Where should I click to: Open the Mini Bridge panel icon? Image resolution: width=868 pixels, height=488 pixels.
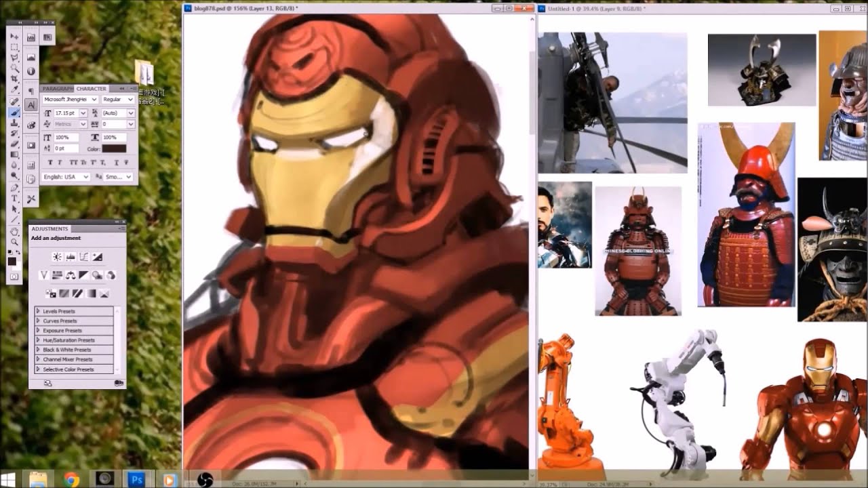pyautogui.click(x=31, y=37)
